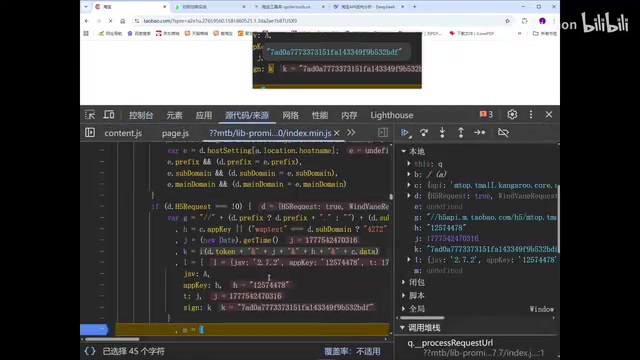Toggle the debugger sidebar panel icon
This screenshot has width=640, height=360.
tap(383, 133)
